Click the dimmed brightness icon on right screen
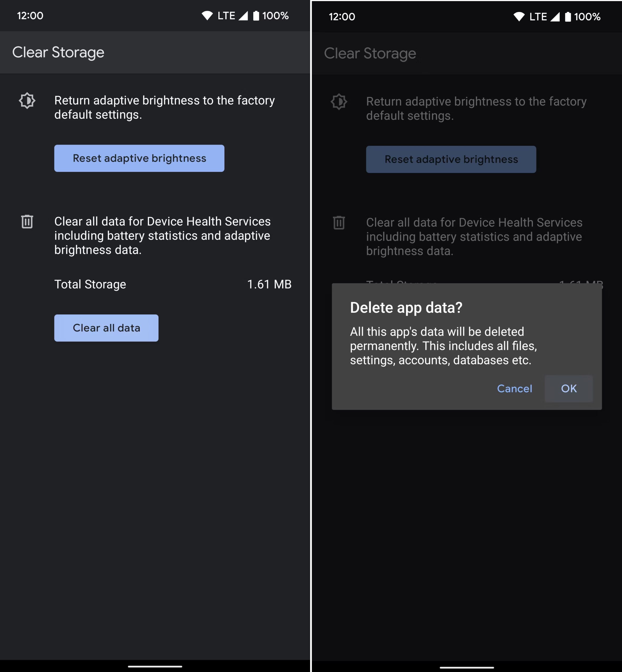 (x=339, y=102)
